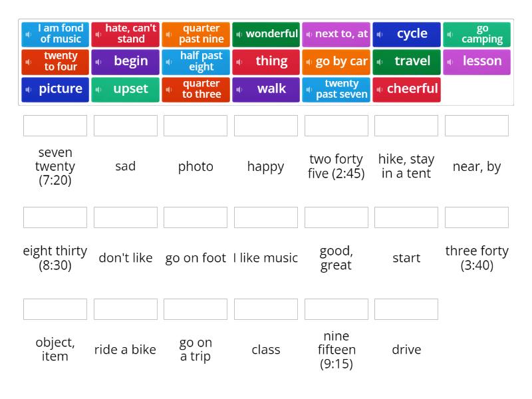This screenshot has height=399, width=532.
Task: Click speaker icon on 'wonderful' tile
Action: click(x=239, y=35)
